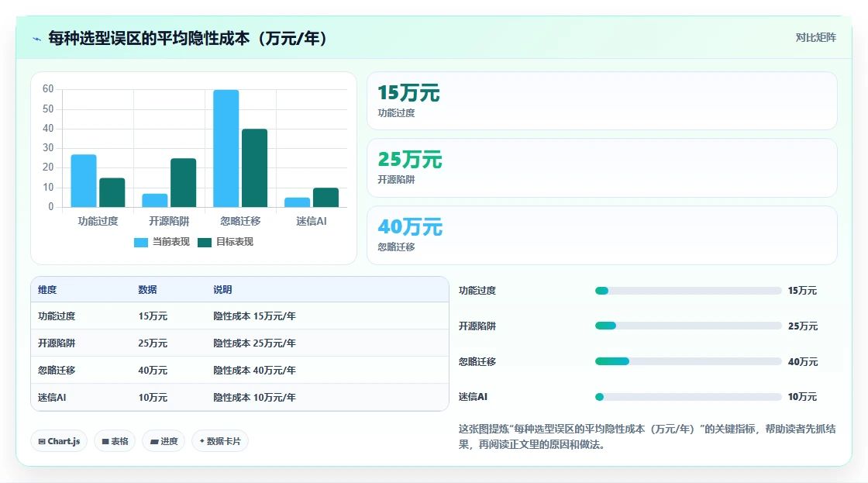Viewport: 868px width, 483px height.
Task: Click the icon inside the 表格 tag
Action: click(x=105, y=441)
